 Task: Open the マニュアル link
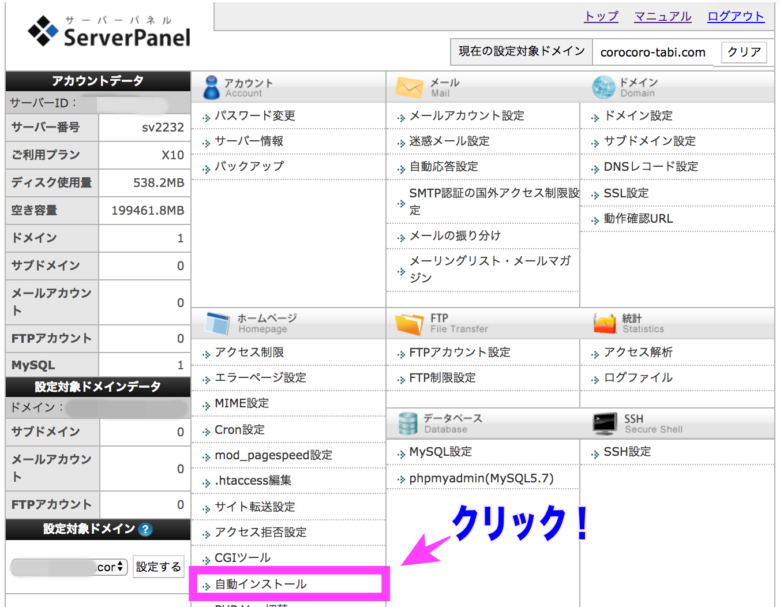(x=663, y=16)
